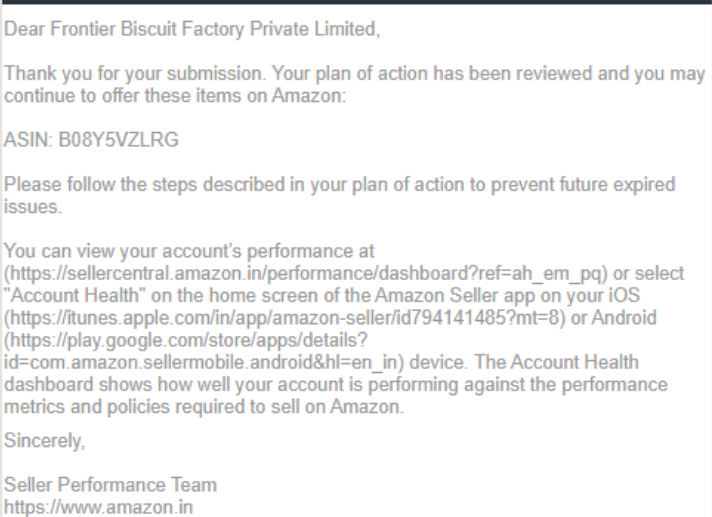This screenshot has height=517, width=712.
Task: Click 'Seller Performance Team' signature text
Action: pyautogui.click(x=110, y=486)
